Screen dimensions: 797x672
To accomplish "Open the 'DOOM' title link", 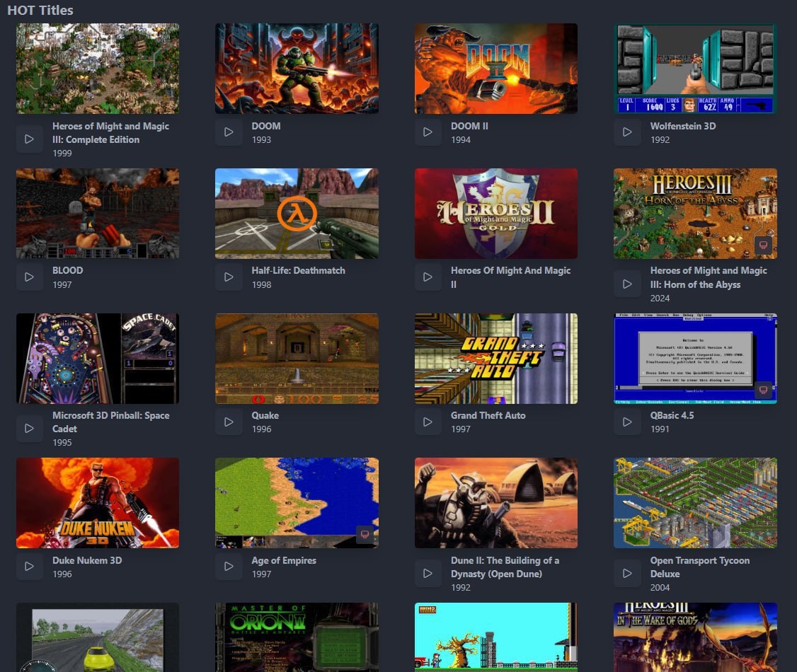I will click(266, 126).
